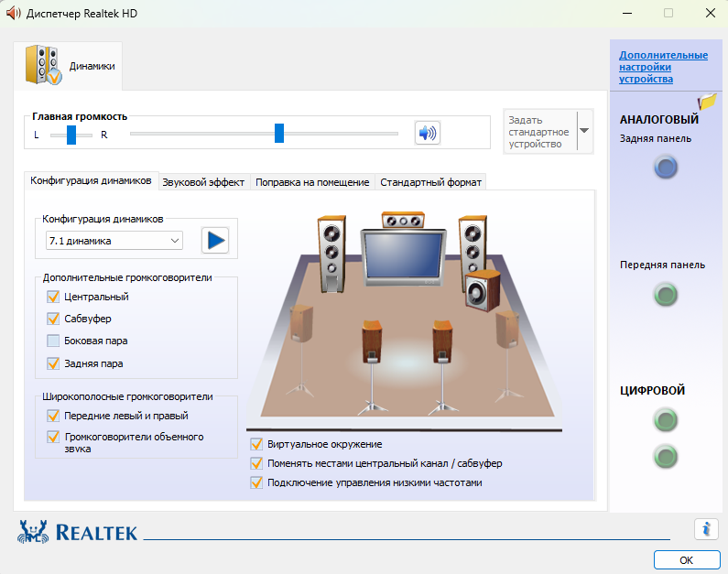The image size is (728, 574).
Task: Enable the Боковая пара checkbox
Action: [x=53, y=341]
